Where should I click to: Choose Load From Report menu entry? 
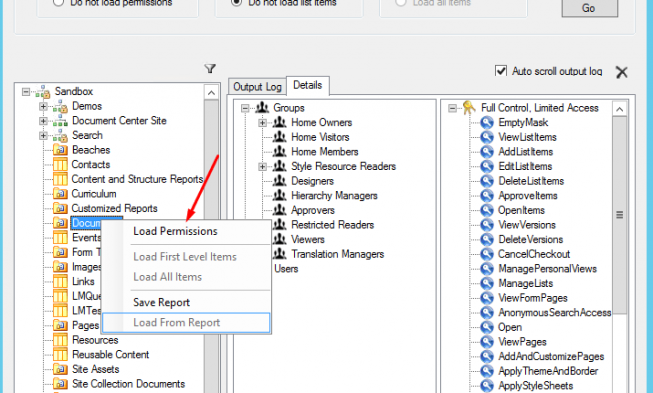(x=186, y=323)
